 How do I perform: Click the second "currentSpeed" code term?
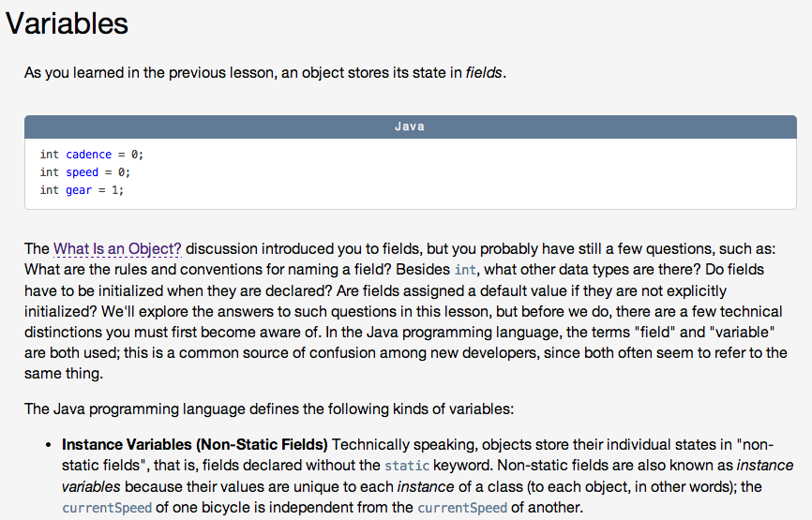tap(456, 508)
